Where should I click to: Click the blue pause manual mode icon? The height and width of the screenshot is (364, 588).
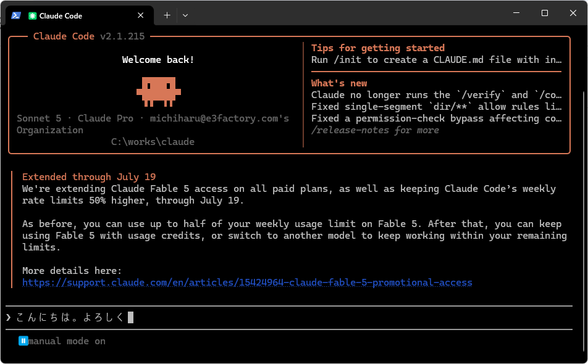23,341
